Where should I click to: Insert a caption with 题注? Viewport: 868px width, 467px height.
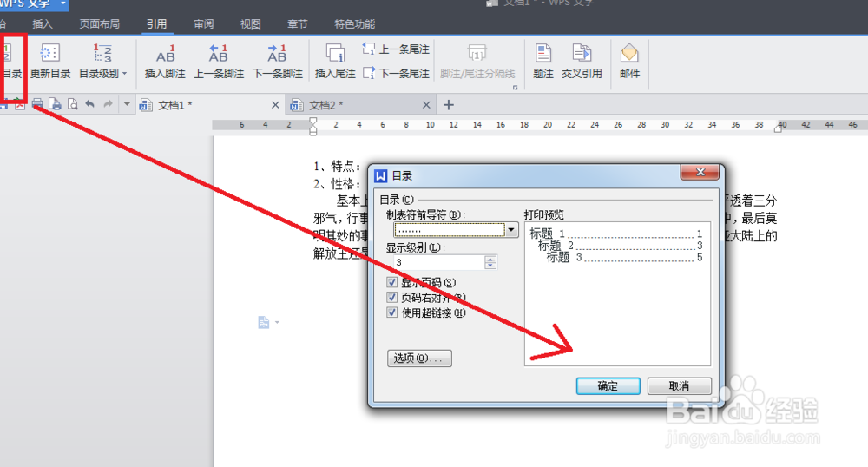tap(543, 61)
